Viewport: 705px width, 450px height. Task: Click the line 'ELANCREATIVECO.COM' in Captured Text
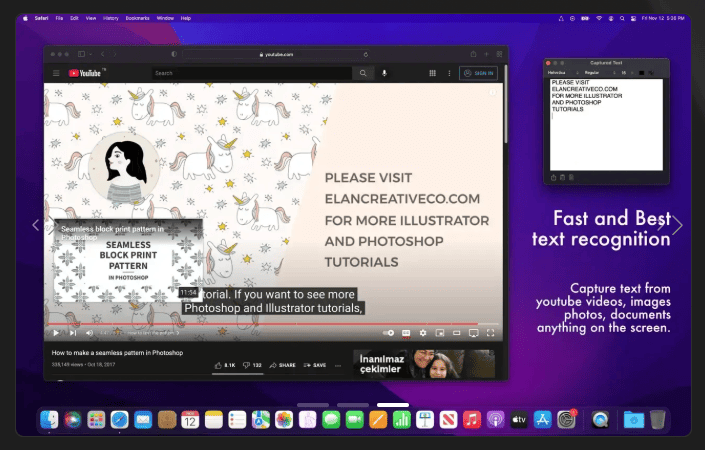tap(585, 89)
